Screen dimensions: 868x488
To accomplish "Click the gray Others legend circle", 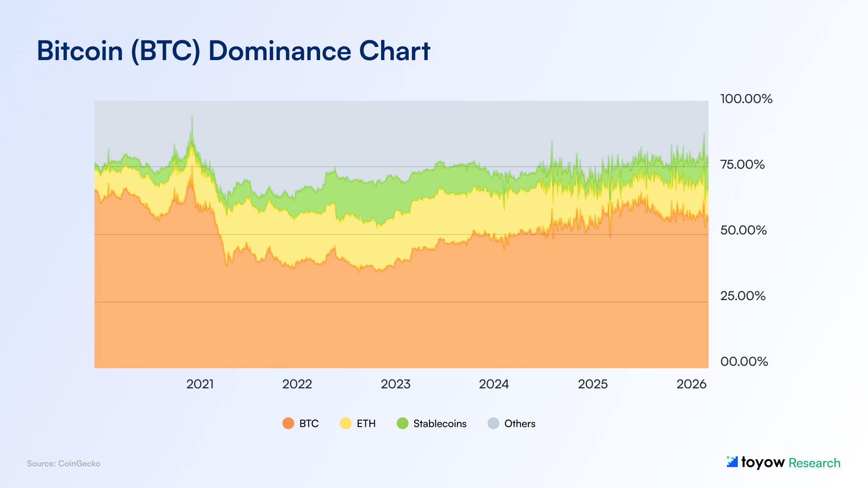I will 493,423.
